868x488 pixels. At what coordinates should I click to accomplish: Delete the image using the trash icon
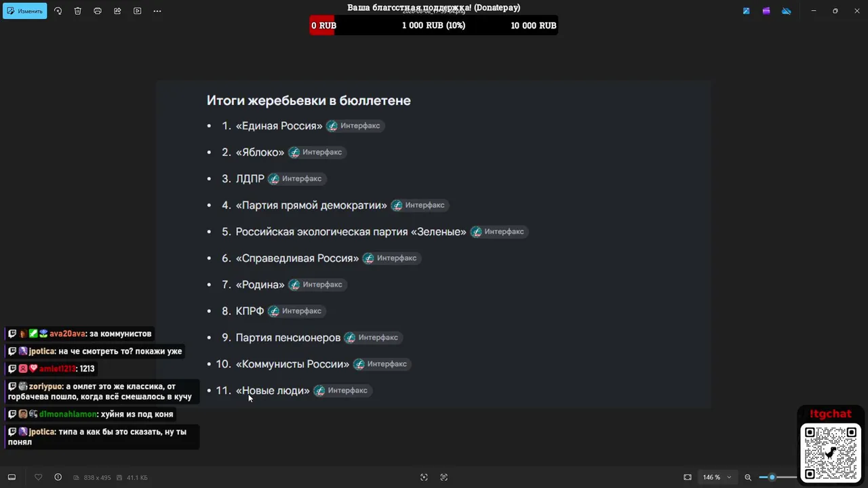point(78,11)
